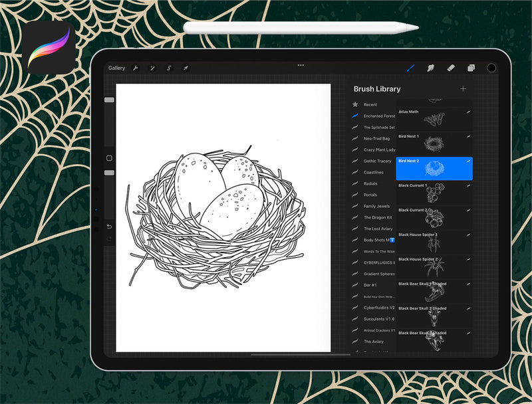
Task: Select the Eraser tool
Action: (x=450, y=68)
